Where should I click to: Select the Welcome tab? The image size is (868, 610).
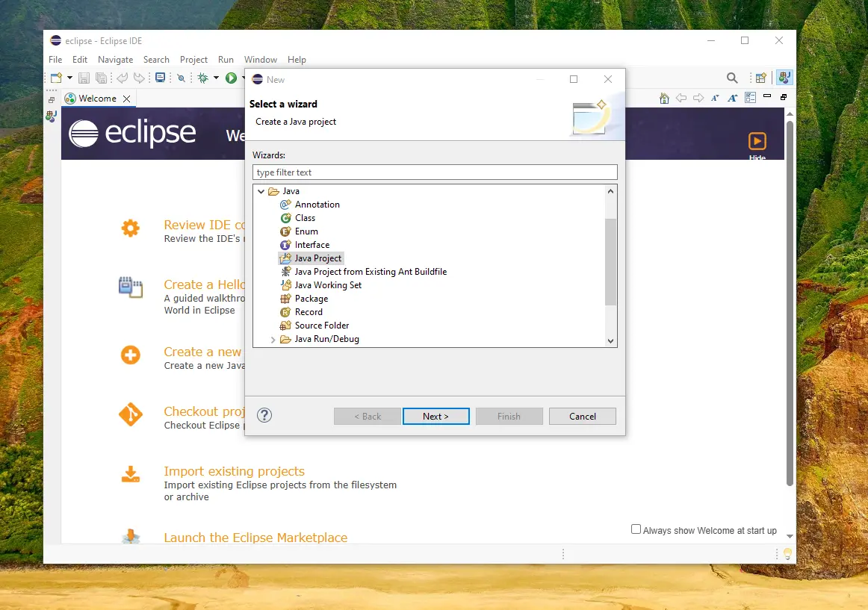click(97, 99)
